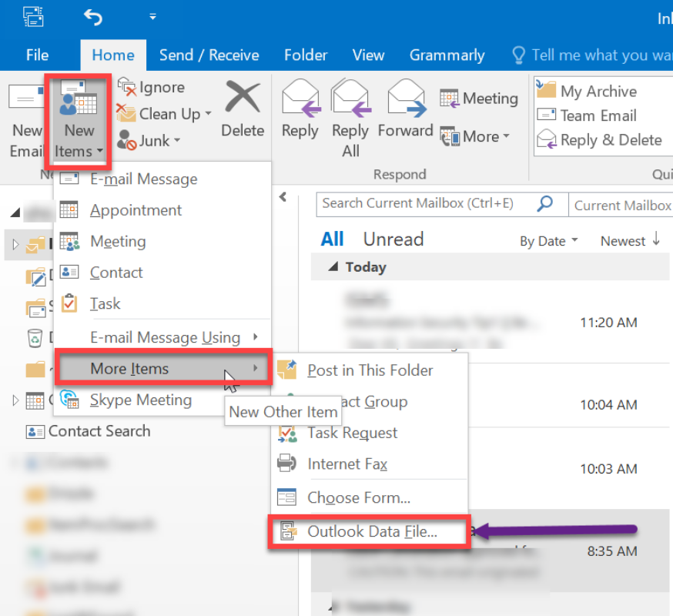673x616 pixels.
Task: Switch to the Home tab
Action: coord(113,55)
